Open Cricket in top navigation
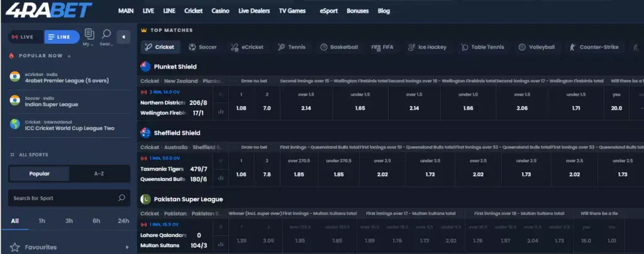 pyautogui.click(x=194, y=11)
